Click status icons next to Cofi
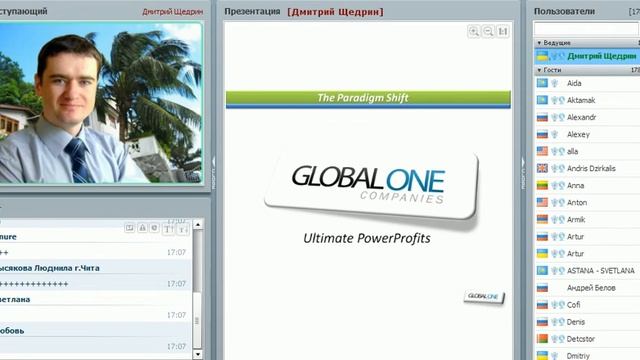Viewport: 640px width, 360px height. point(558,305)
